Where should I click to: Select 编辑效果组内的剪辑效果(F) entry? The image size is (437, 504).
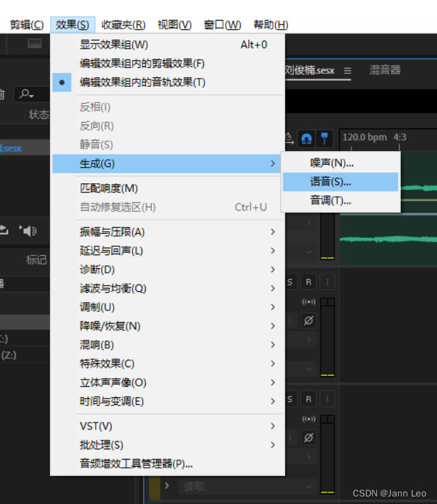pyautogui.click(x=168, y=64)
